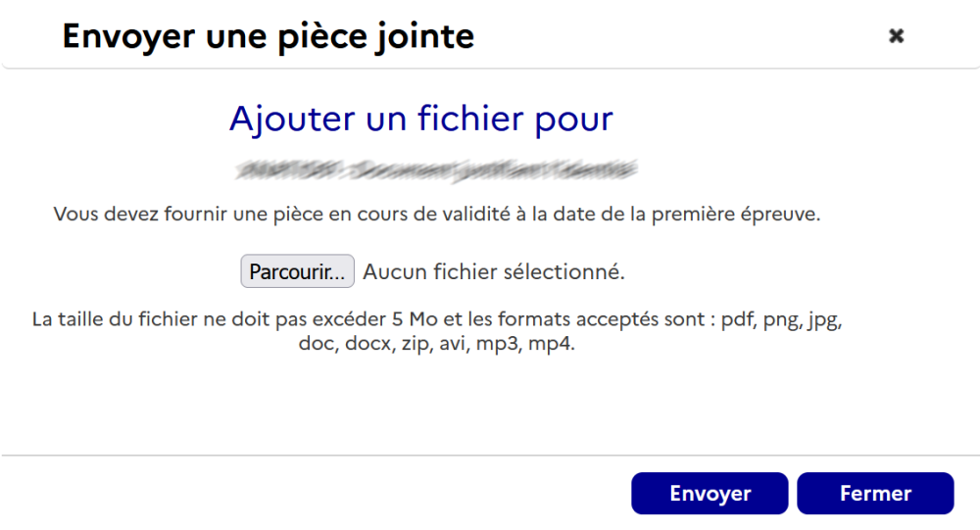Click the Parcourir... file browse button
This screenshot has width=980, height=530.
coord(297,271)
